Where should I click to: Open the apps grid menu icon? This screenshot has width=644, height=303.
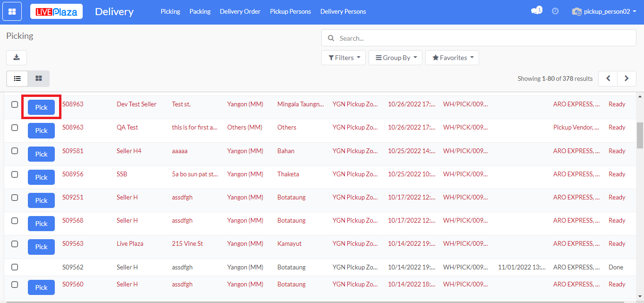tap(12, 11)
